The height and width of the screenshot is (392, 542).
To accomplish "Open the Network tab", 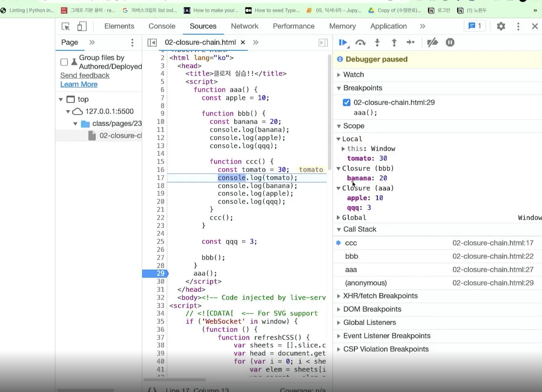I will coord(245,26).
